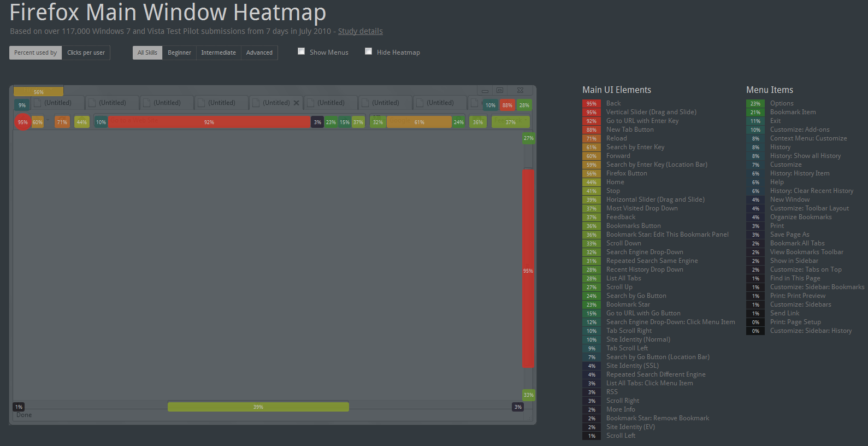Click 'Organize Bookmarks' in Menu Items list
Screen dimensions: 868x446
[801, 217]
